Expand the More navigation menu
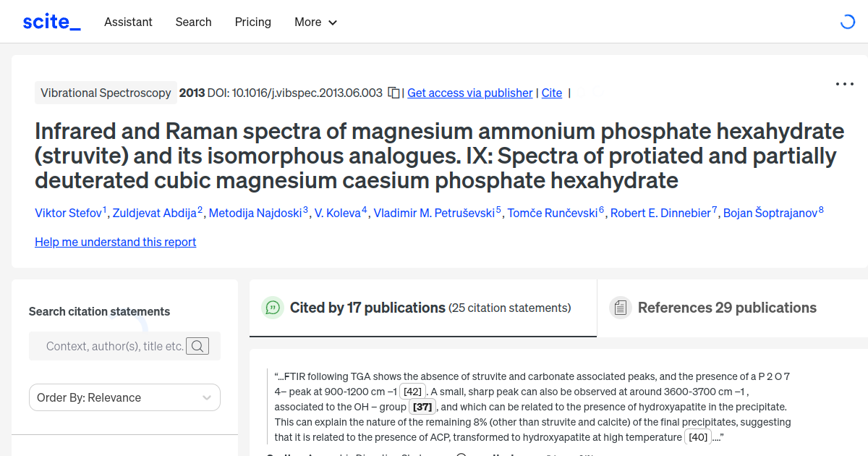 click(x=315, y=22)
